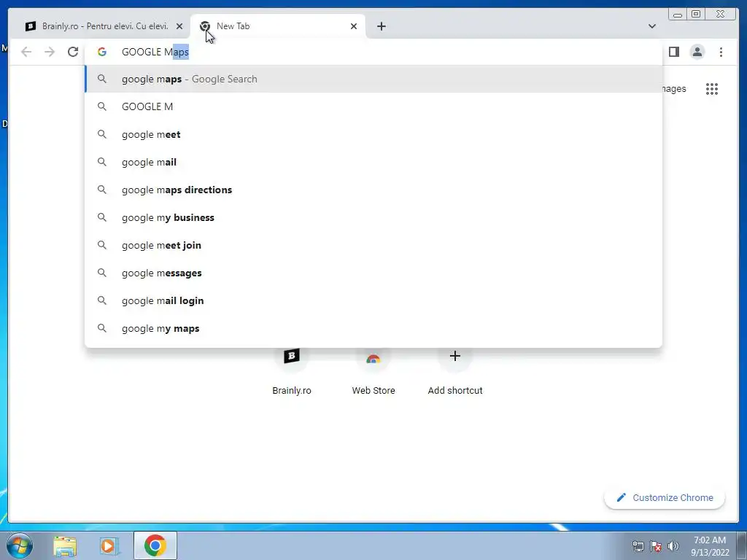Close the New Tab tab
Screen dimensions: 747x560
(x=354, y=26)
